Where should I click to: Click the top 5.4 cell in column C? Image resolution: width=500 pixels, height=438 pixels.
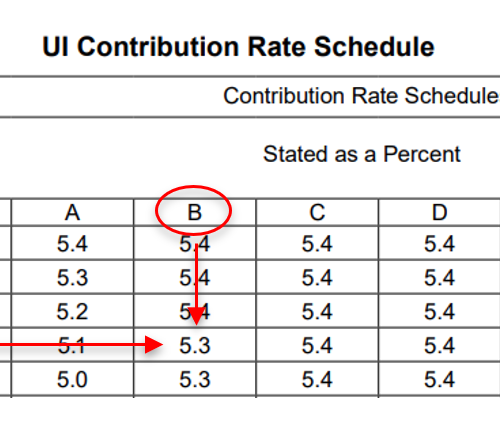[x=317, y=243]
